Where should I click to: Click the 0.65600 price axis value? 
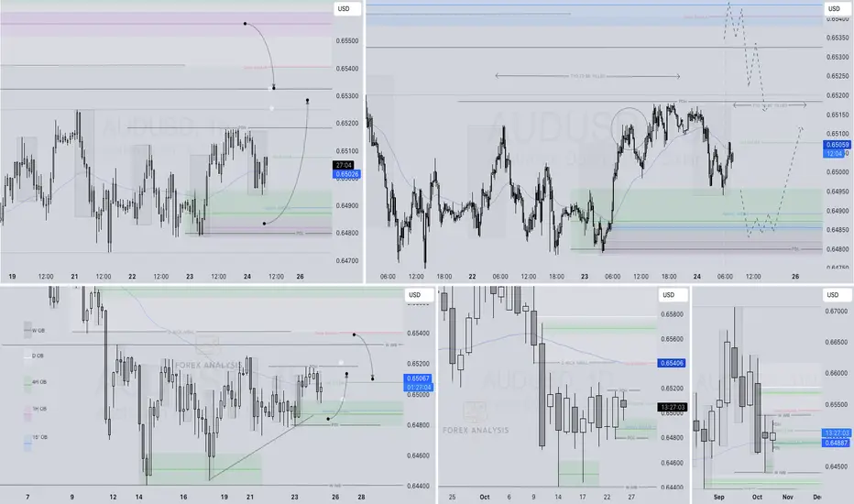672,339
